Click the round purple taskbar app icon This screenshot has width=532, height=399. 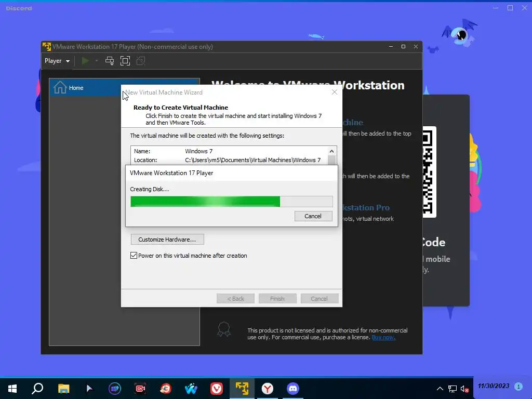[115, 388]
